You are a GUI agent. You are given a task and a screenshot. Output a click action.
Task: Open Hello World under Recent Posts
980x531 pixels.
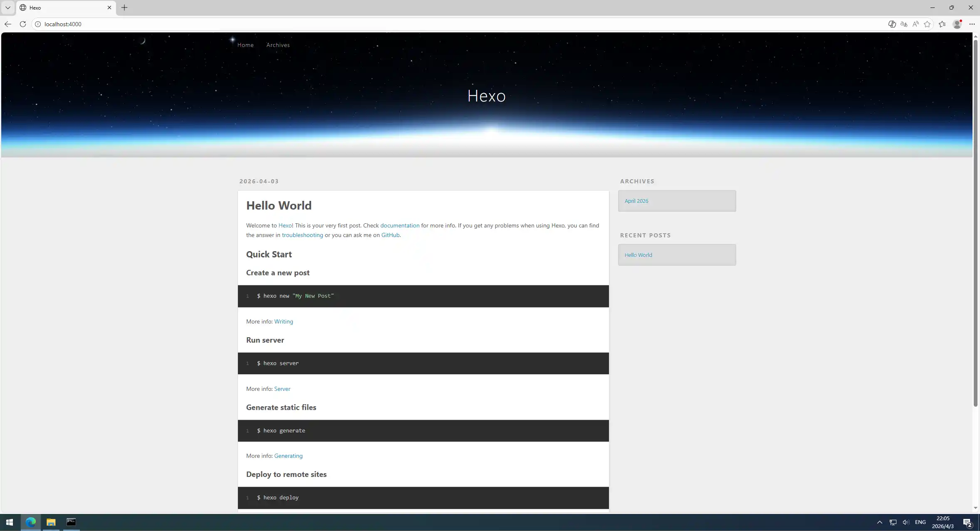pyautogui.click(x=638, y=255)
